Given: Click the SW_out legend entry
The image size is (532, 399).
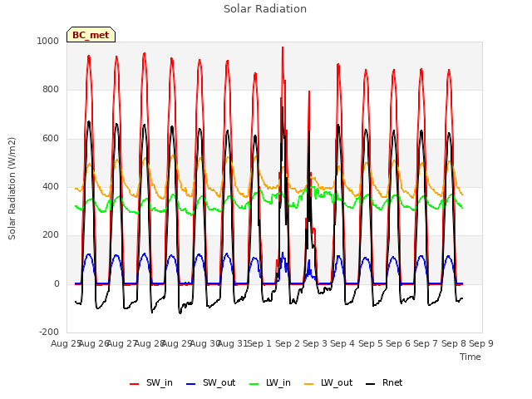Looking at the screenshot, I should [210, 383].
